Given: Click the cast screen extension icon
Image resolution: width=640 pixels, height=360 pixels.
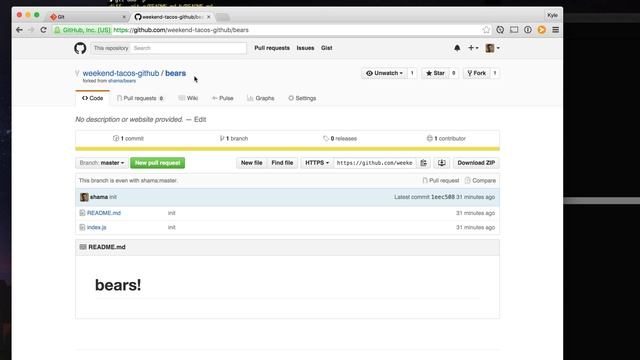Looking at the screenshot, I should [x=514, y=30].
